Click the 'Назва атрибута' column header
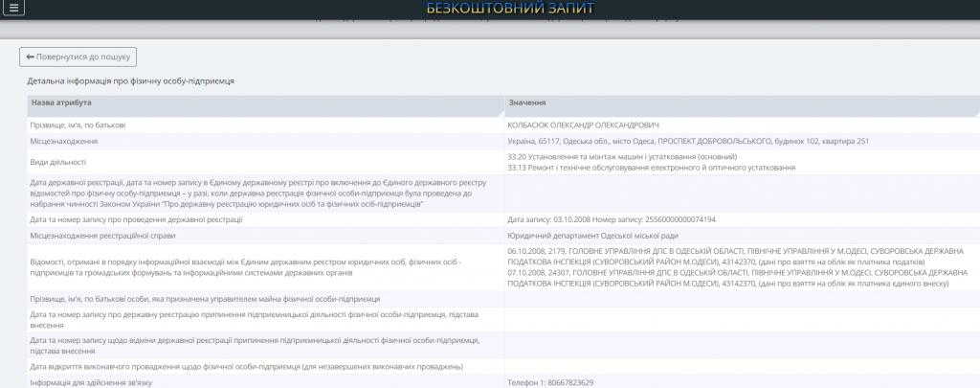The height and width of the screenshot is (388, 980). [61, 103]
